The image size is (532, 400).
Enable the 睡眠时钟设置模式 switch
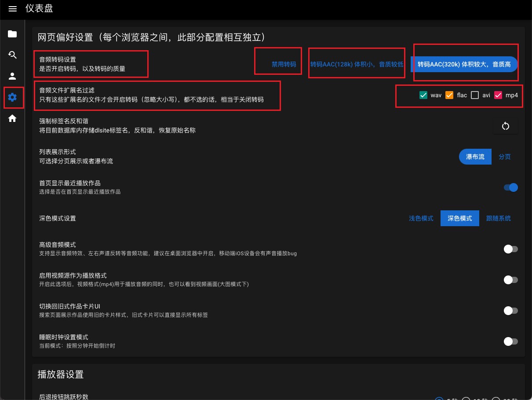(510, 341)
